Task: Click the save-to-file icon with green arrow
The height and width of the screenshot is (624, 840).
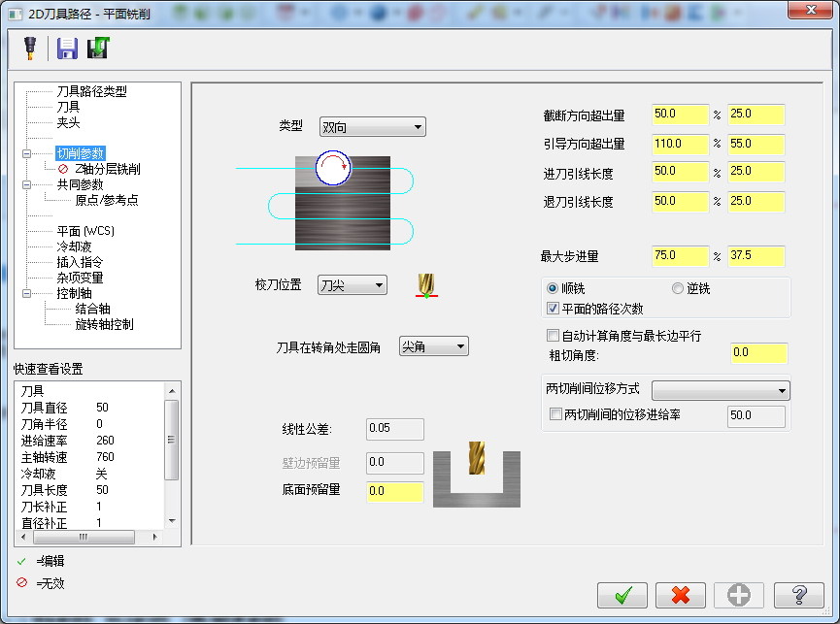Action: [97, 49]
